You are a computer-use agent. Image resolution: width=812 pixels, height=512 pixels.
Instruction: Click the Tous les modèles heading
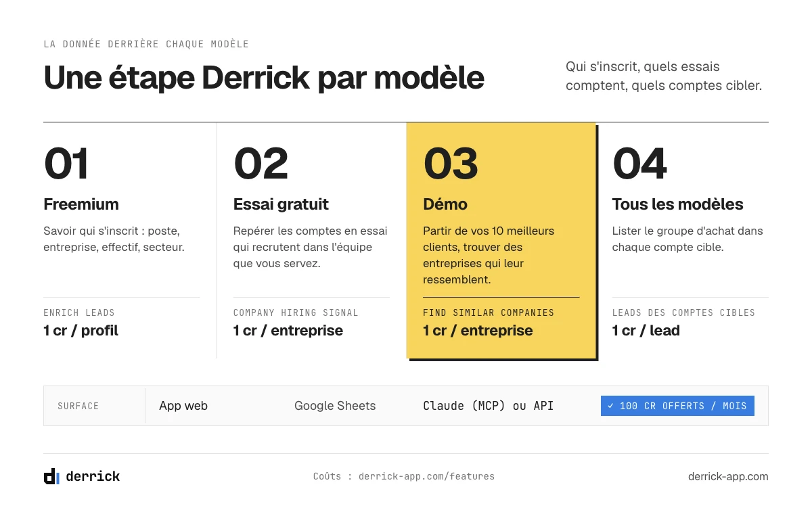(677, 204)
